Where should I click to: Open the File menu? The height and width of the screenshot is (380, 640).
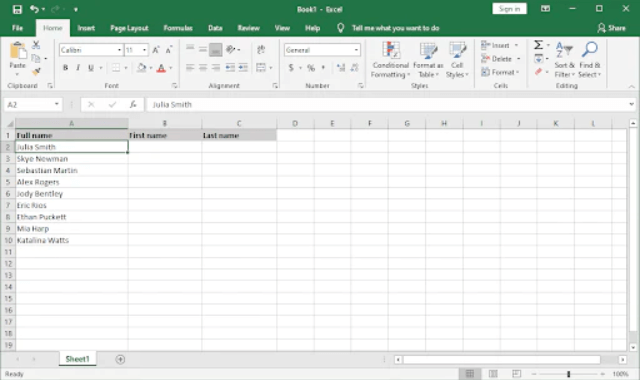18,28
